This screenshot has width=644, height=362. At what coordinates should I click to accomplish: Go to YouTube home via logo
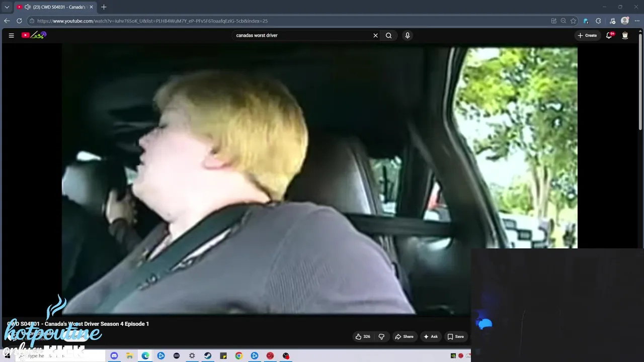[x=34, y=35]
